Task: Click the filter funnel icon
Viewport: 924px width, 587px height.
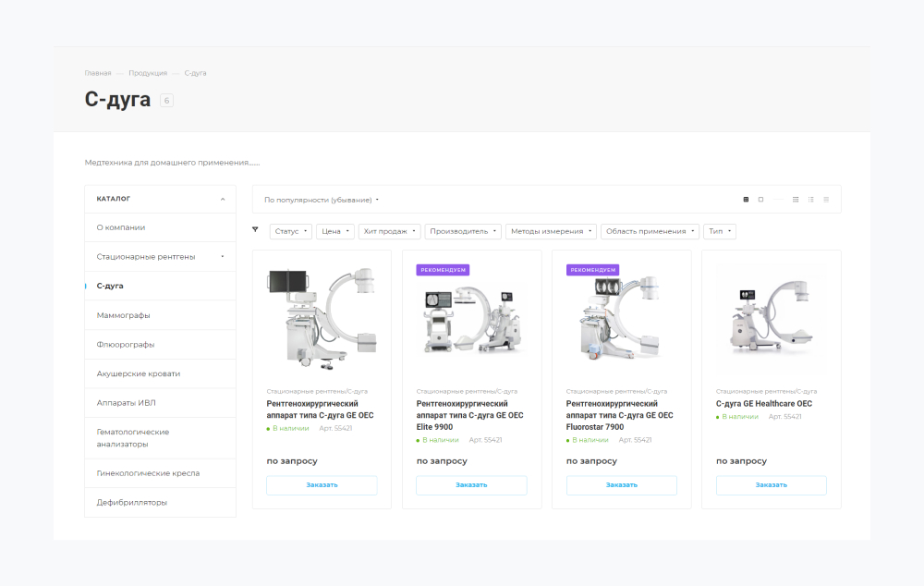Action: tap(256, 229)
